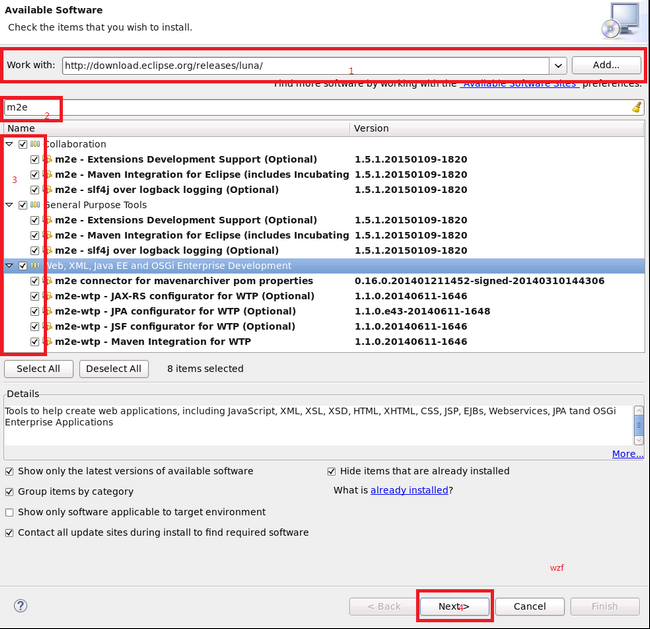The width and height of the screenshot is (650, 629).
Task: Open Available Software Sites preferences link
Action: [x=519, y=84]
